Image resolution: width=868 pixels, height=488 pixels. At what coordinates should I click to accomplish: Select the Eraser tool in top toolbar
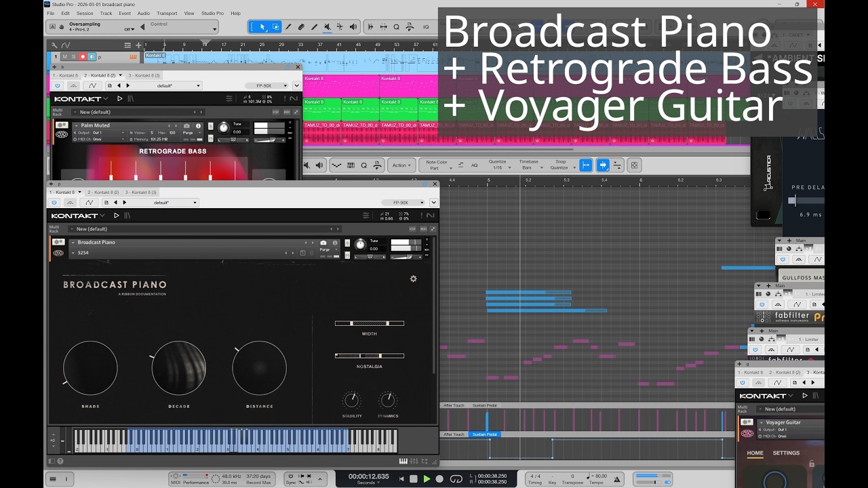coord(301,27)
